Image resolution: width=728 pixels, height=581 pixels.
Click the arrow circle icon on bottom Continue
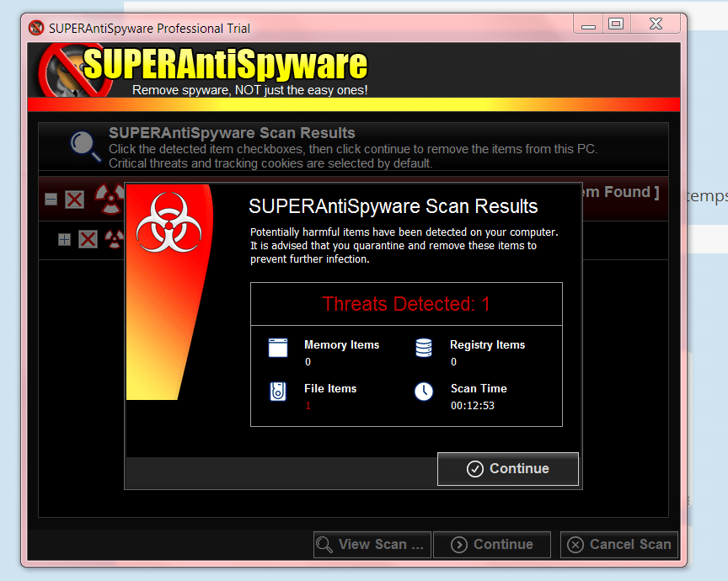tap(459, 544)
